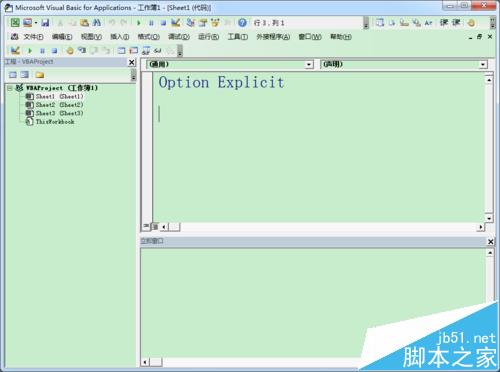The height and width of the screenshot is (372, 500).
Task: Open the Object Browser icon
Action: point(215,23)
